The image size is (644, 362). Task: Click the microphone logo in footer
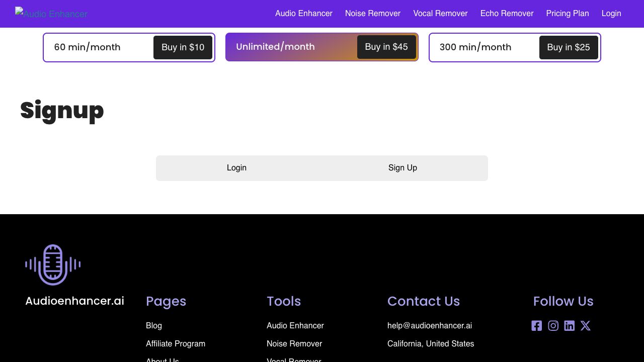coord(53,264)
